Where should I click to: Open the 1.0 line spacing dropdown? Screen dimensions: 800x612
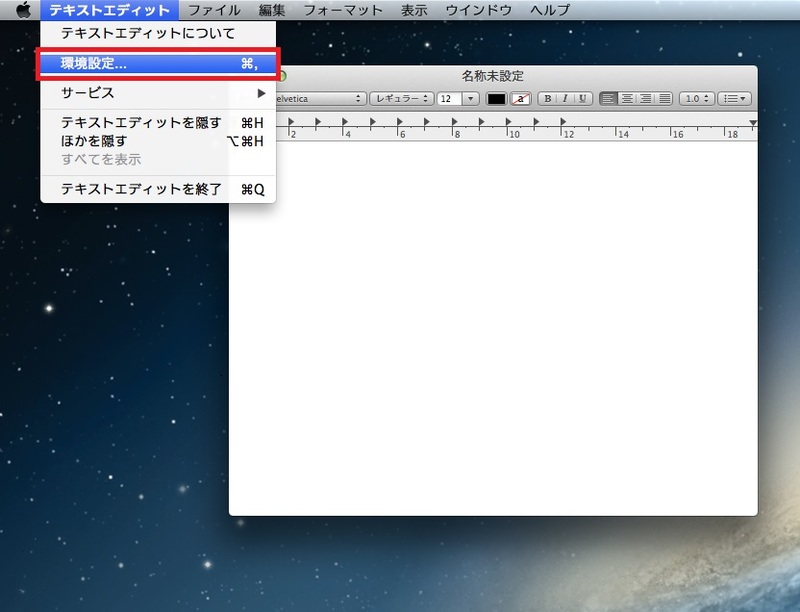pos(696,98)
